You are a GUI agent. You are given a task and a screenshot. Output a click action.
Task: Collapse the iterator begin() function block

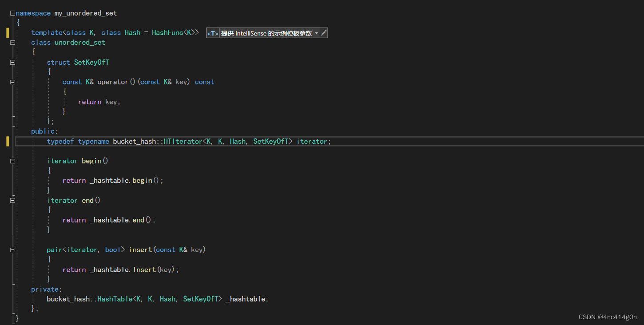tap(12, 161)
